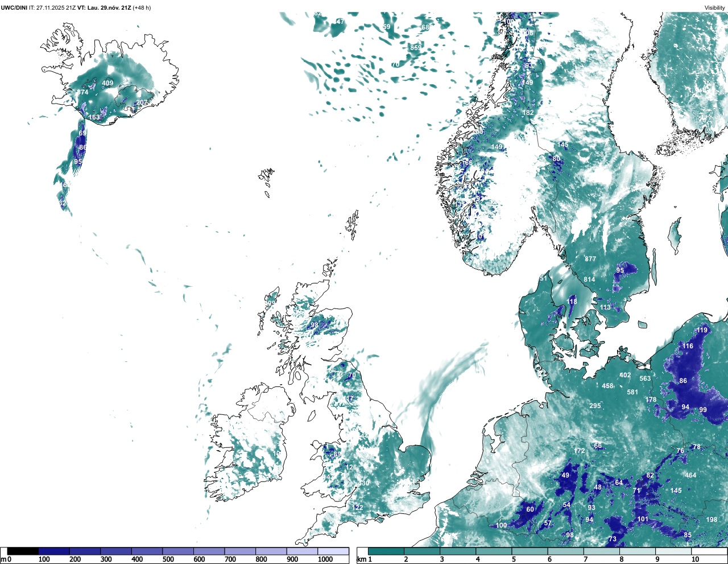Click the '49' value in the dark blue patch

[x=565, y=475]
